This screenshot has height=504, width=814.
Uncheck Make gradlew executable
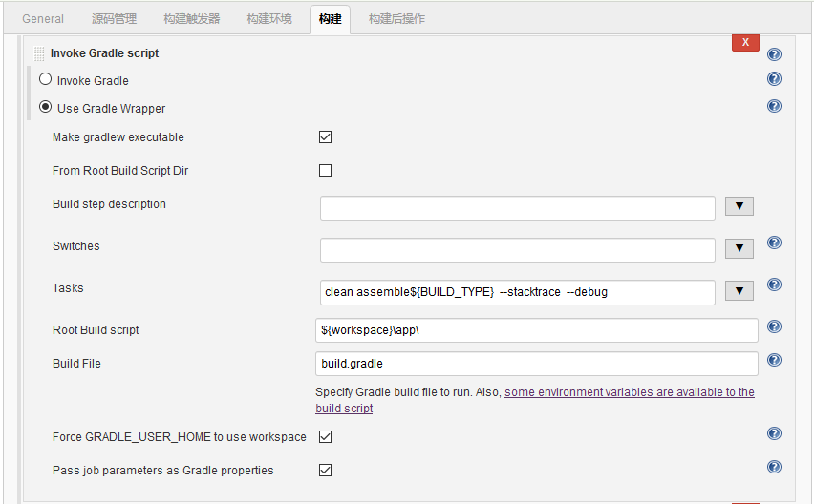pyautogui.click(x=326, y=136)
